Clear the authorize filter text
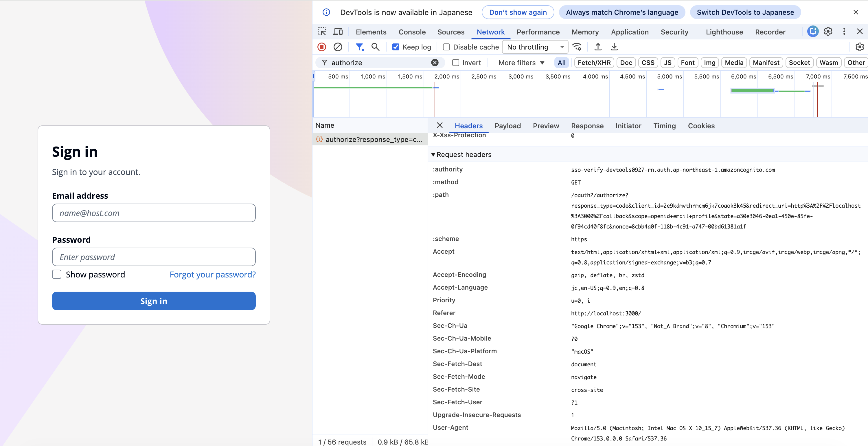The height and width of the screenshot is (446, 868). click(x=435, y=63)
